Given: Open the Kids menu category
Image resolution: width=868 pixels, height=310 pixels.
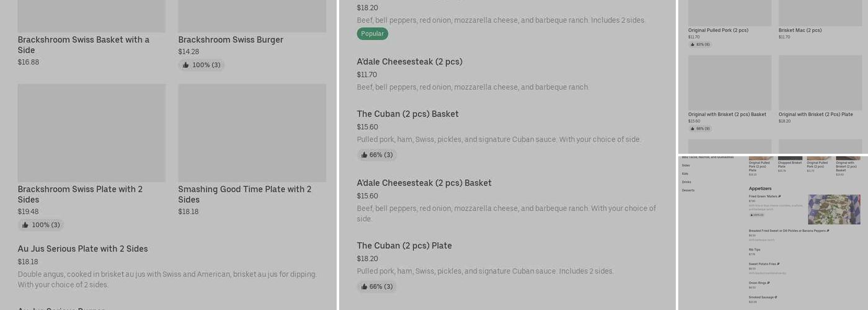Looking at the screenshot, I should coord(685,174).
